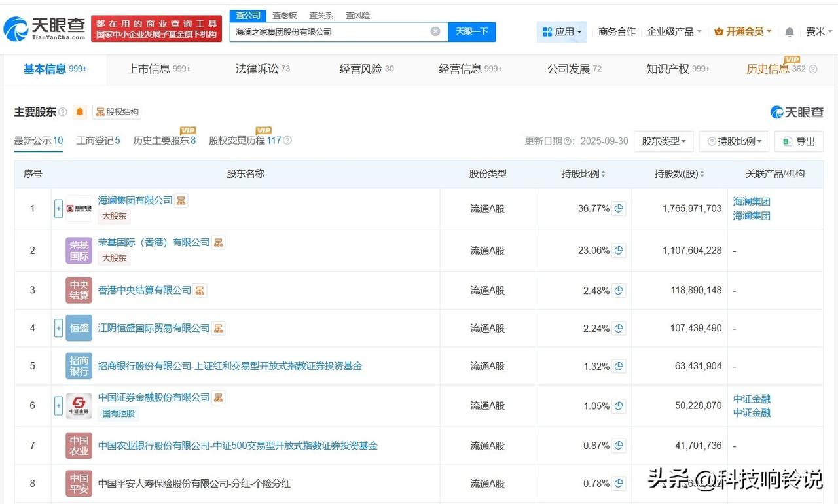The image size is (838, 504).
Task: Open the 持股比例 dropdown filter
Action: click(734, 141)
